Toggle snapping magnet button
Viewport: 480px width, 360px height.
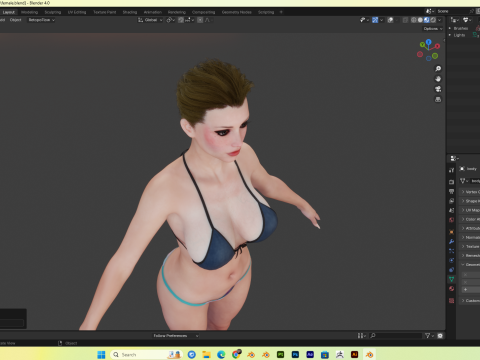point(181,20)
